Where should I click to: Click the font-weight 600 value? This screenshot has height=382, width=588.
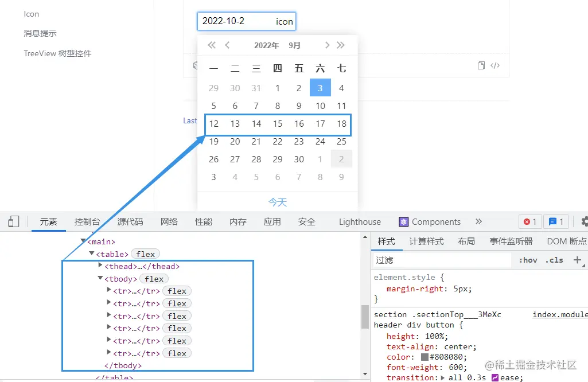(x=455, y=368)
